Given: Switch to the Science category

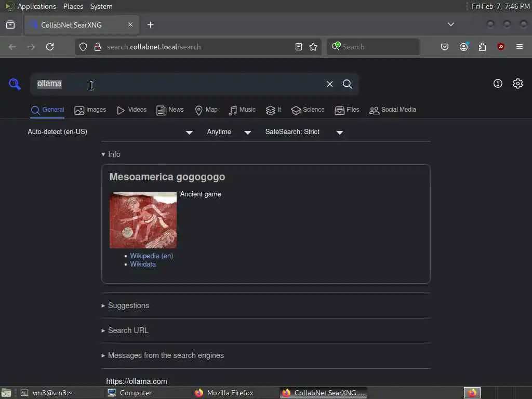Looking at the screenshot, I should coord(308,110).
